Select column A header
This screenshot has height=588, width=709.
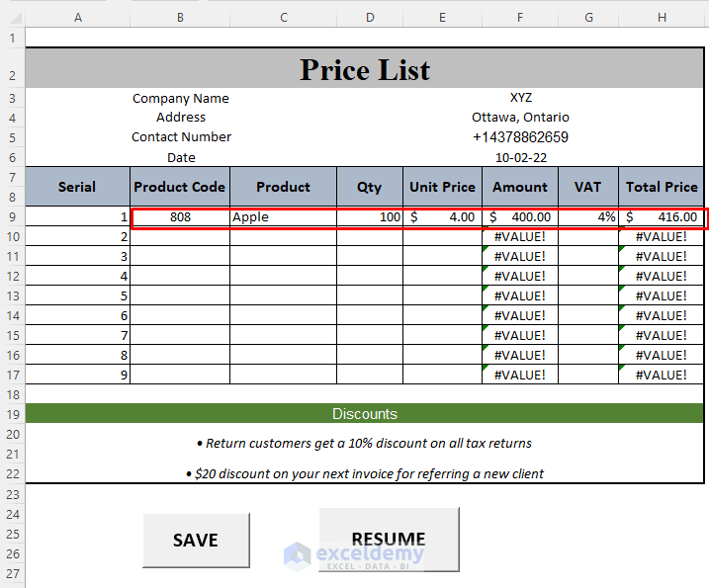tap(78, 18)
